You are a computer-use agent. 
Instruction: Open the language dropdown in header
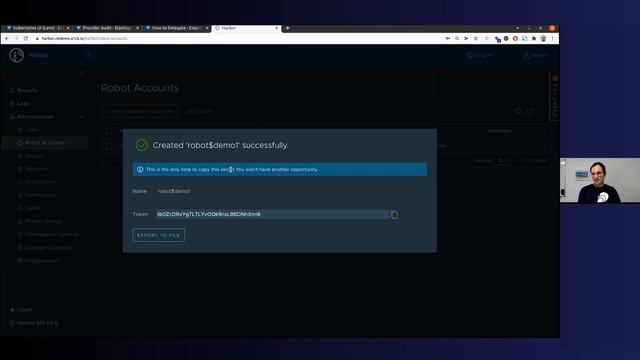coord(483,55)
